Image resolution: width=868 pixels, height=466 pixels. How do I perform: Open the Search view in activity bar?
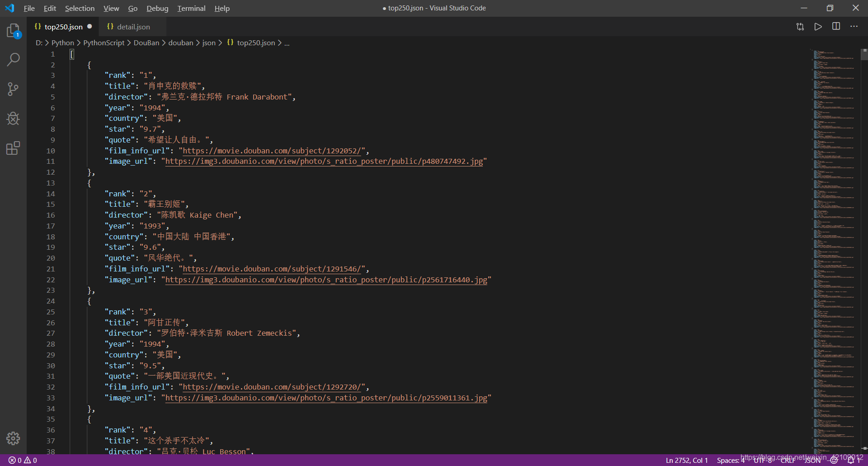[13, 59]
